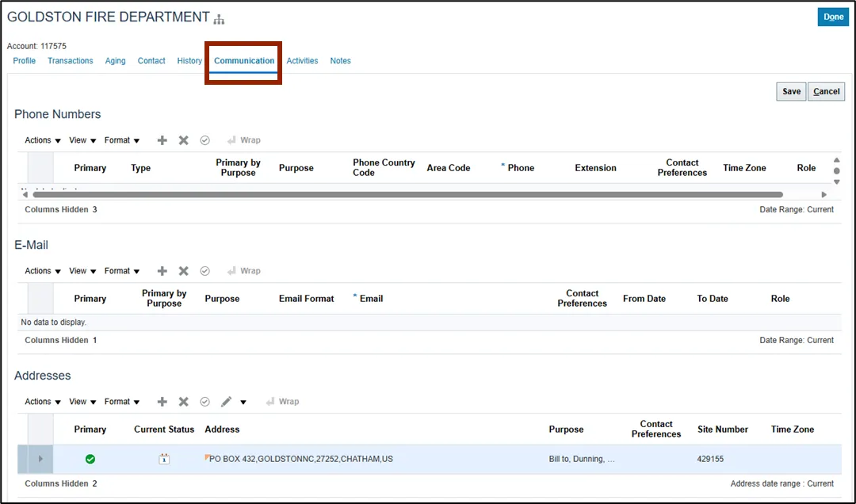Click the From Date column header

644,299
